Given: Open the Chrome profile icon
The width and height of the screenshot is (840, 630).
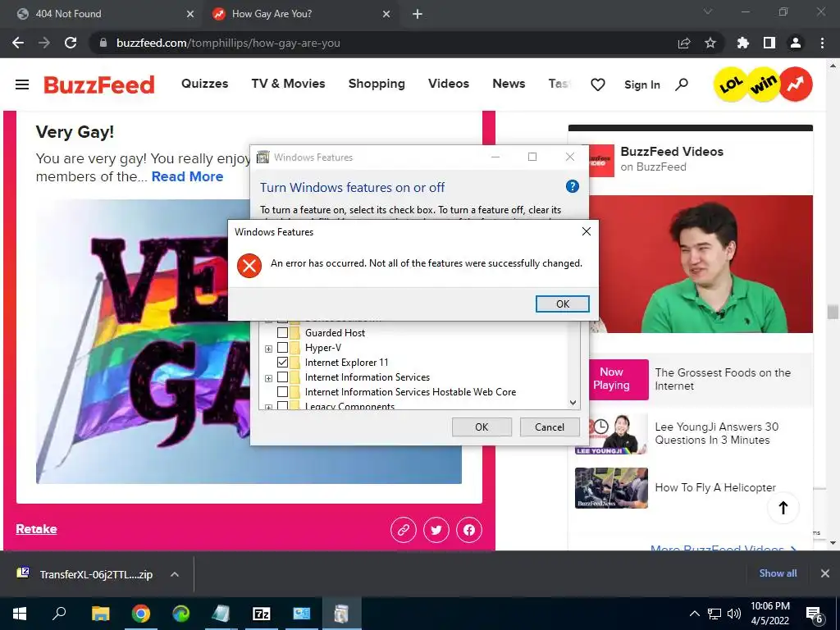Looking at the screenshot, I should (796, 43).
